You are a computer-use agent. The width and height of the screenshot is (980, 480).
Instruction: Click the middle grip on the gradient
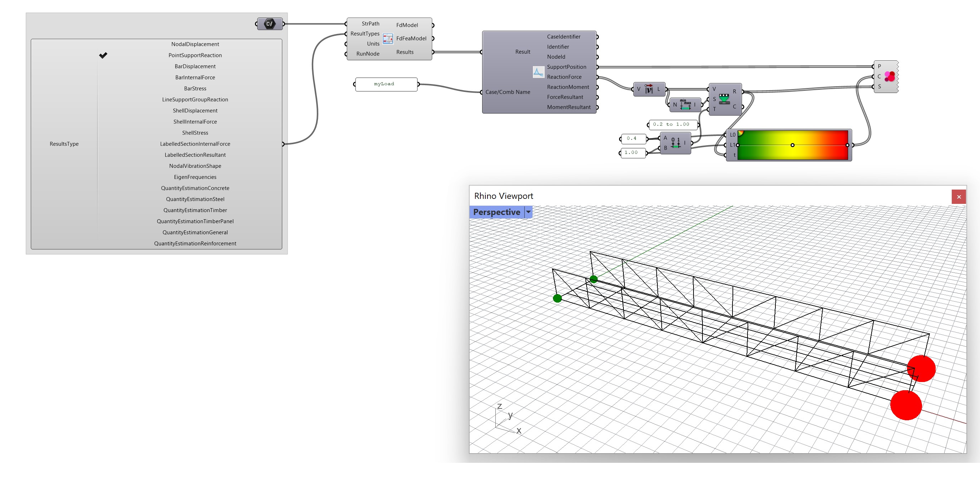[x=792, y=145]
